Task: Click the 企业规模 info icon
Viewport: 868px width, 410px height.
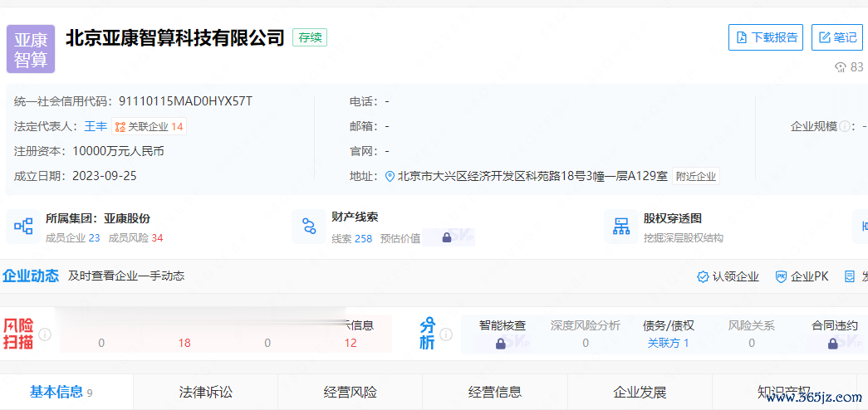Action: click(x=845, y=126)
